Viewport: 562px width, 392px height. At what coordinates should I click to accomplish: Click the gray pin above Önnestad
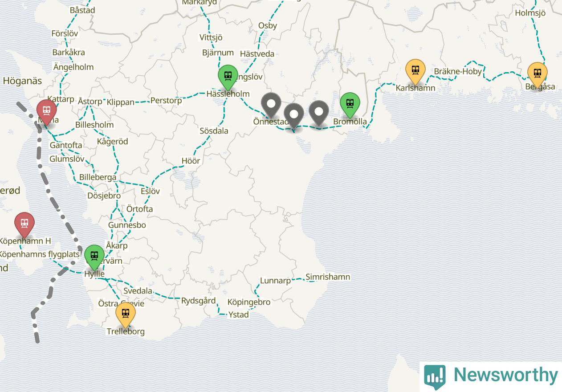pyautogui.click(x=271, y=105)
